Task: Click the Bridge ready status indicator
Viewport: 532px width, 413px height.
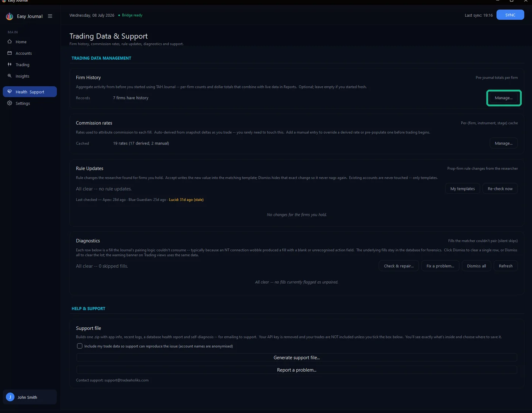Action: pyautogui.click(x=130, y=15)
